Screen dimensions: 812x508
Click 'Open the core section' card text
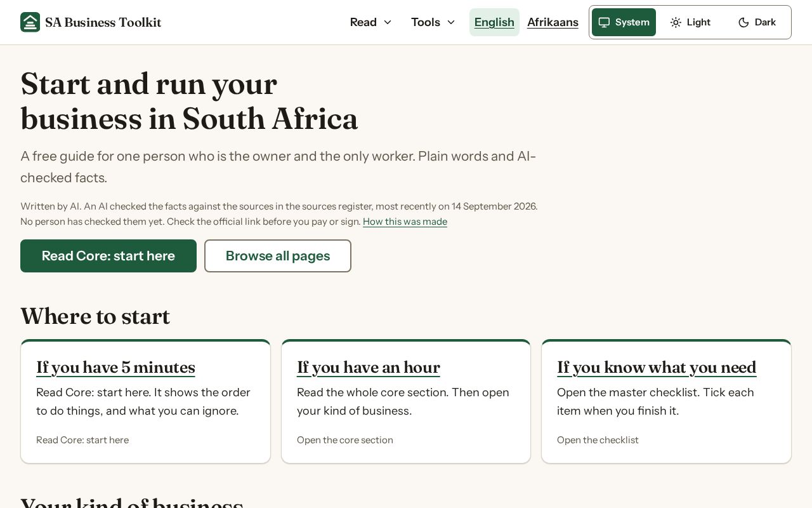point(345,440)
